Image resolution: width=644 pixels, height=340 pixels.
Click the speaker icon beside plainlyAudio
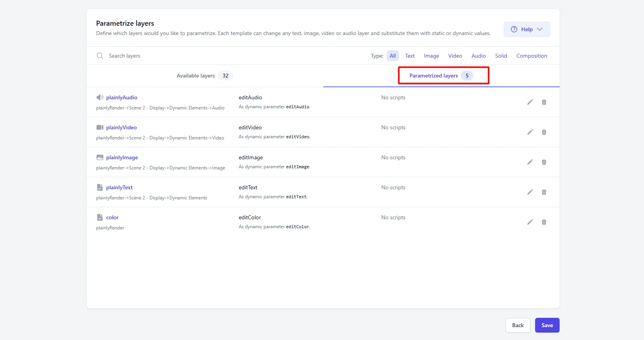tap(100, 97)
